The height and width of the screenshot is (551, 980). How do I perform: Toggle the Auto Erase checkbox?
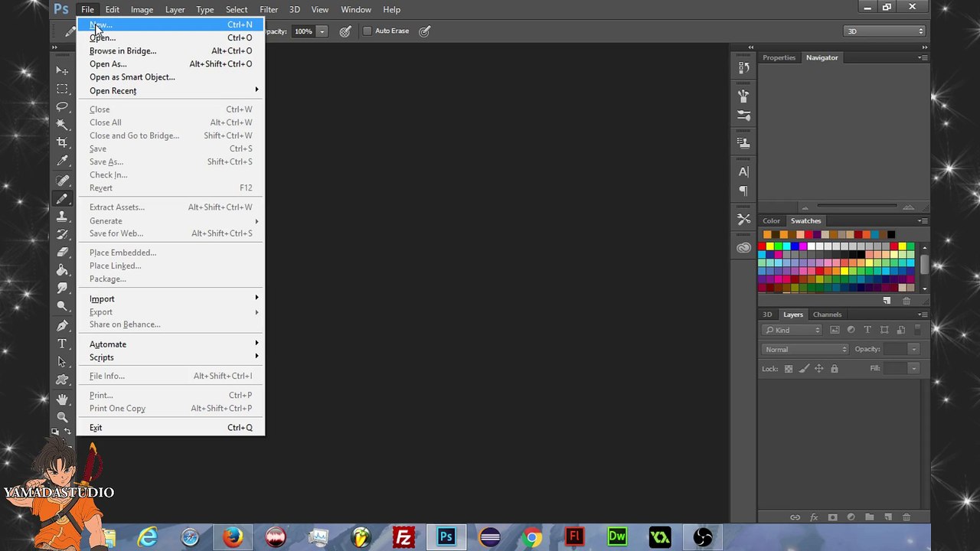coord(367,31)
